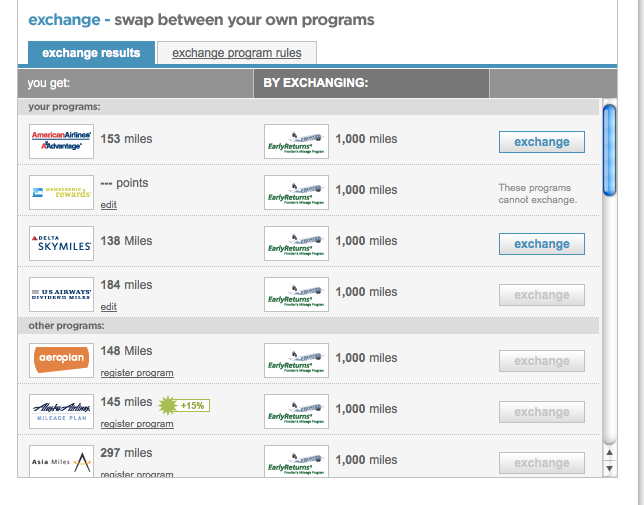644x505 pixels.
Task: Click the "153 miles" value
Action: point(126,139)
